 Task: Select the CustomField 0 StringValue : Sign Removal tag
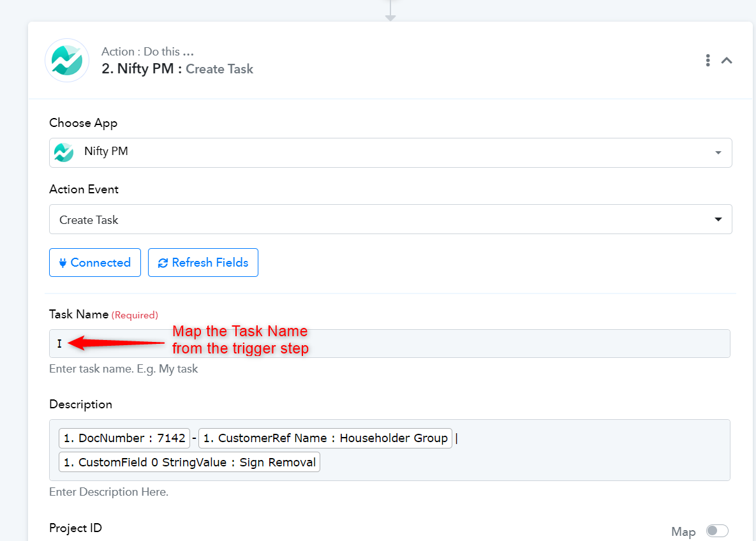189,462
